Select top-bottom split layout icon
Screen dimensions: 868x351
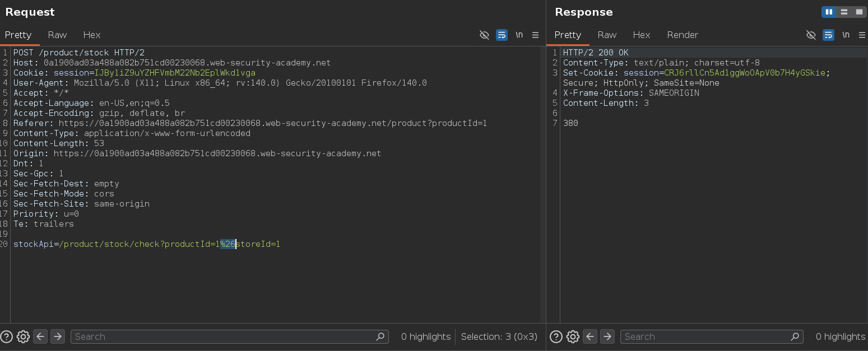844,12
